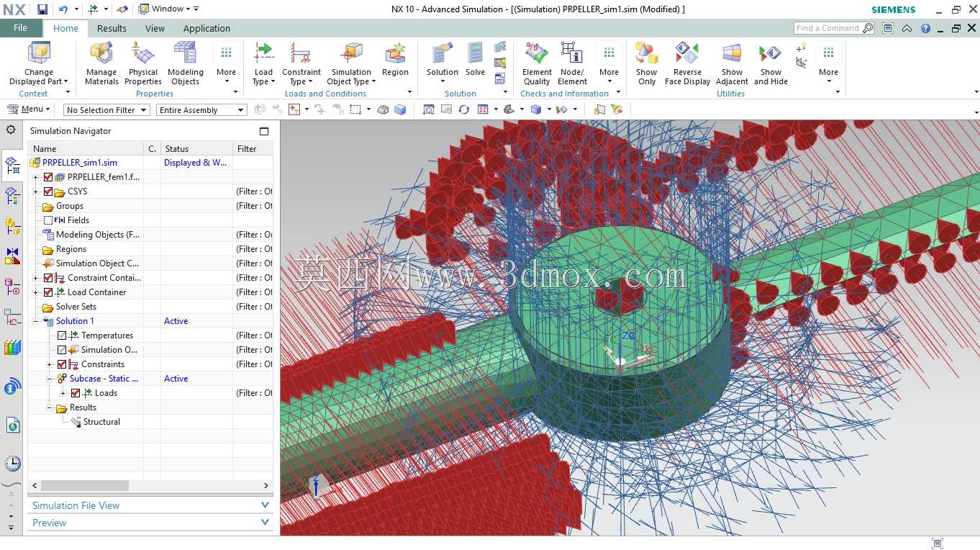
Task: Click the full screen icon in status bar
Action: pyautogui.click(x=937, y=544)
